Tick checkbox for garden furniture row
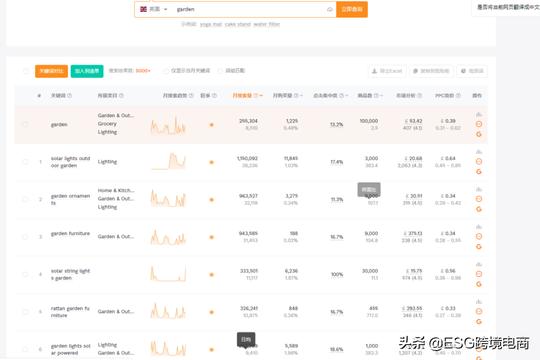This screenshot has width=540, height=360. (25, 237)
